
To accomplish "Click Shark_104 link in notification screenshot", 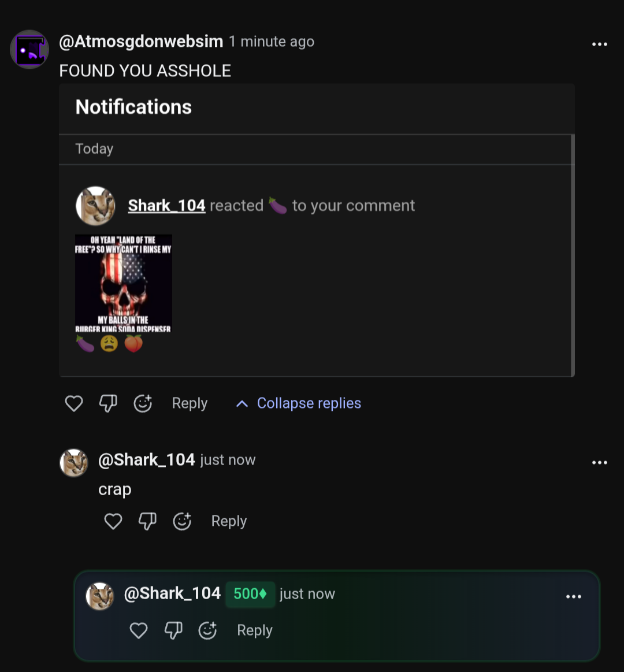I will (x=166, y=206).
